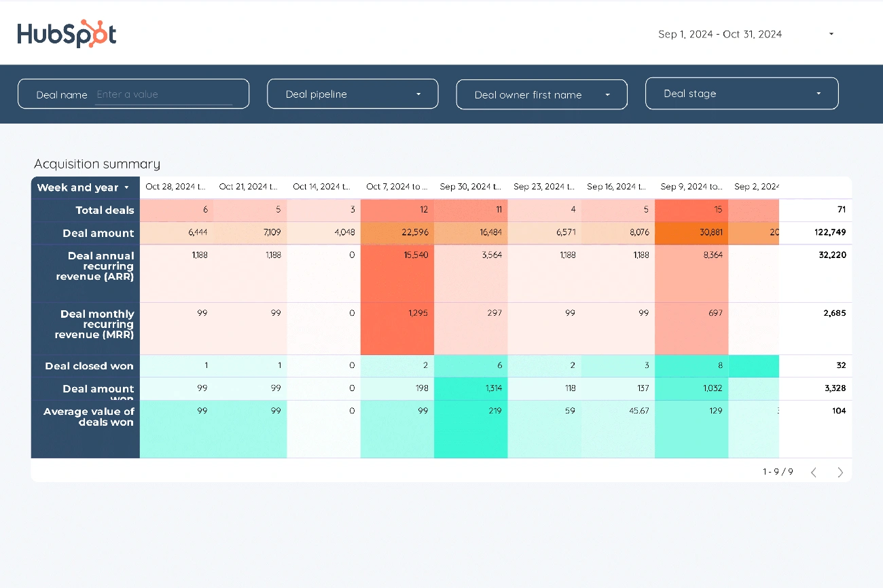Click the Deal name input field
Viewport: 883px width, 588px height.
pyautogui.click(x=163, y=94)
